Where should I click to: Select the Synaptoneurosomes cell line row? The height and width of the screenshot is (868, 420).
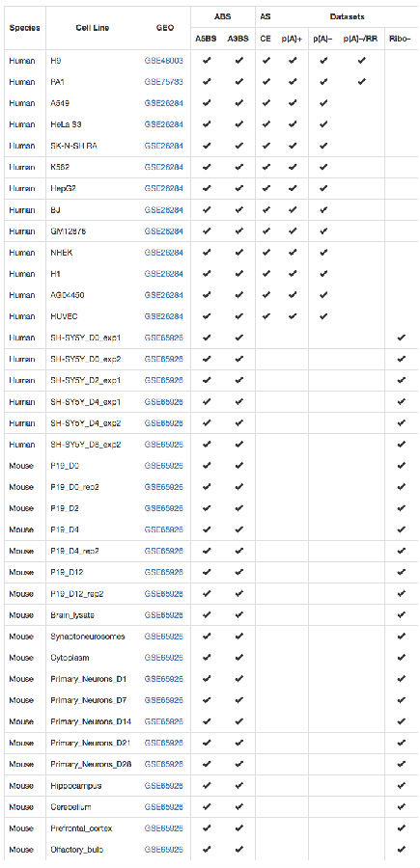tap(210, 637)
